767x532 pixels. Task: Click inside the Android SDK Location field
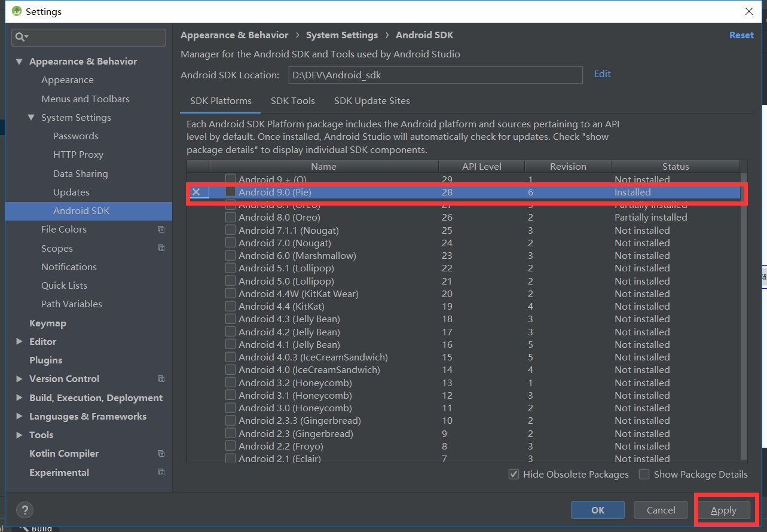tap(435, 75)
